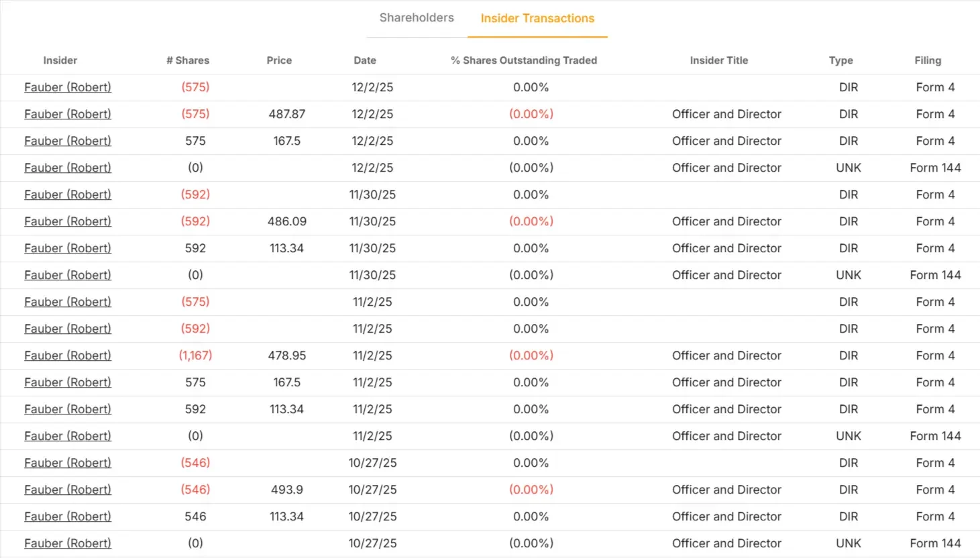Sort by the Filing column header

(928, 60)
